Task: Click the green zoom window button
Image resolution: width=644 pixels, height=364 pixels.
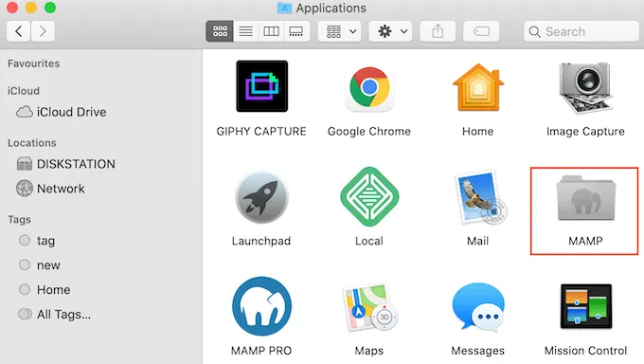Action: click(x=50, y=8)
